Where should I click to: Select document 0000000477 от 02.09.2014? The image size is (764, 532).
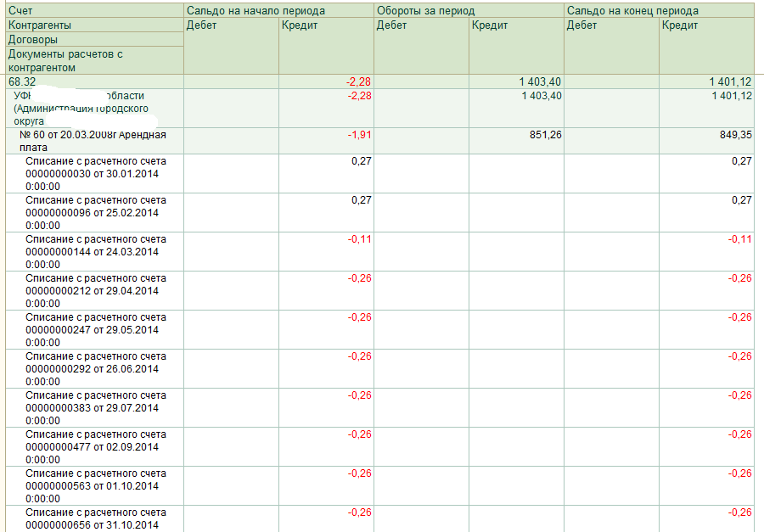tap(95, 446)
